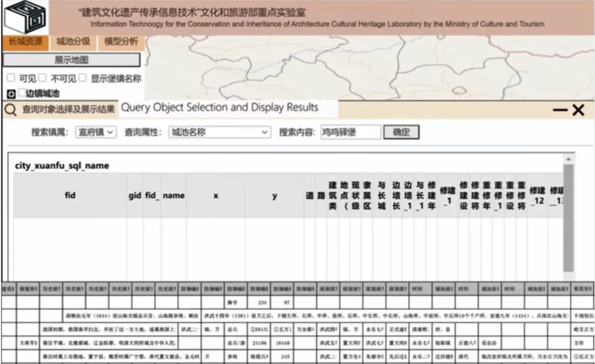595x364 pixels.
Task: Open the 搜索镇属 dropdown showing 宣府镇
Action: click(x=96, y=132)
